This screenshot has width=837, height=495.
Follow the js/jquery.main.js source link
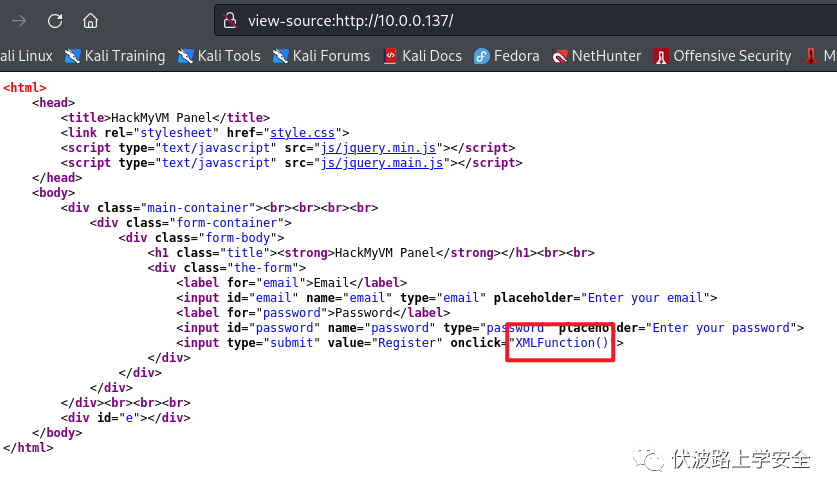pyautogui.click(x=382, y=162)
